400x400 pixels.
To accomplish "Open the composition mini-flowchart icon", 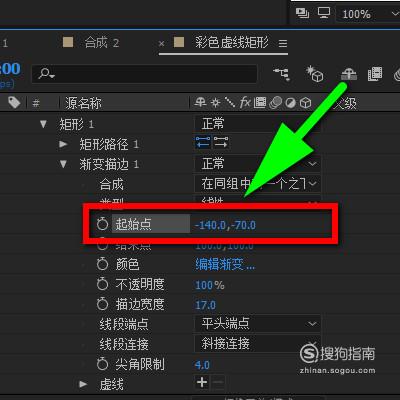I will click(x=282, y=74).
